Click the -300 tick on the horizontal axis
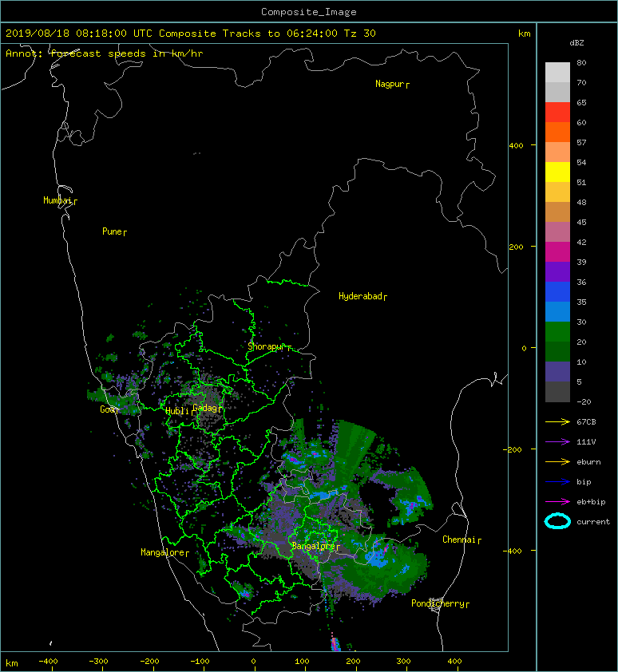 99,662
